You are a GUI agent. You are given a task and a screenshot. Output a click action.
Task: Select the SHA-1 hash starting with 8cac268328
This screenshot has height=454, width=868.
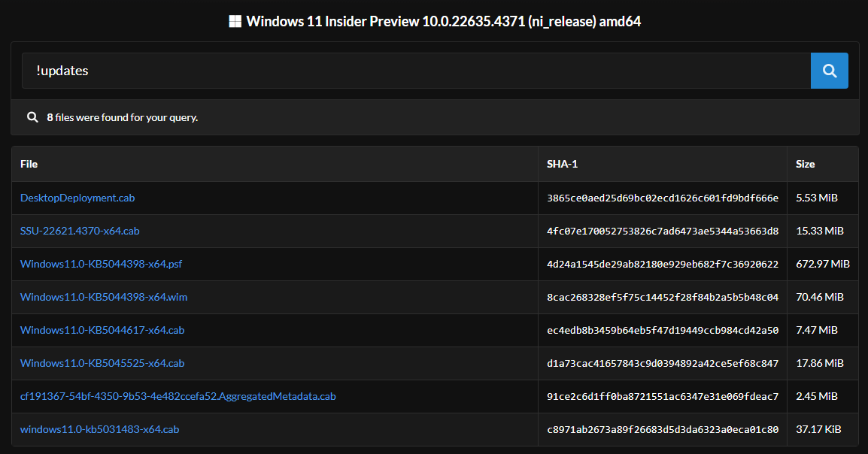663,297
